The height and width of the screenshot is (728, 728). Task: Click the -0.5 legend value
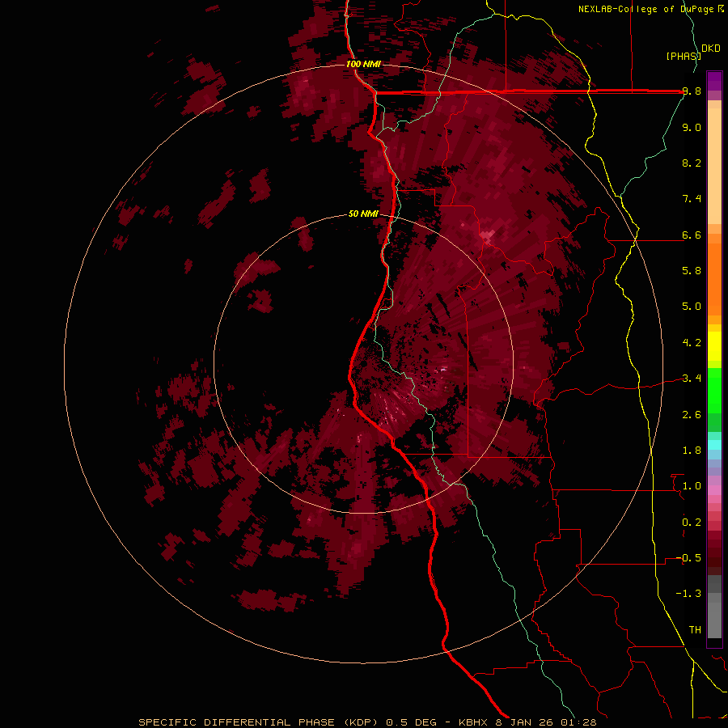[688, 558]
